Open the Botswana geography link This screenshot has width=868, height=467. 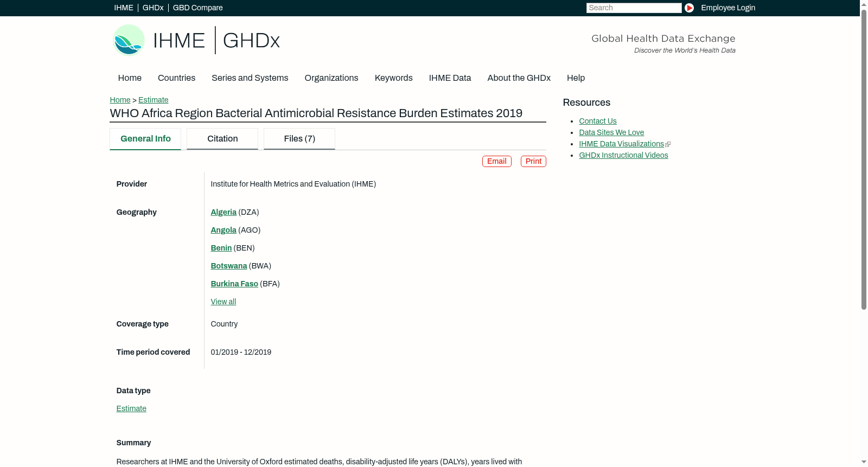229,266
